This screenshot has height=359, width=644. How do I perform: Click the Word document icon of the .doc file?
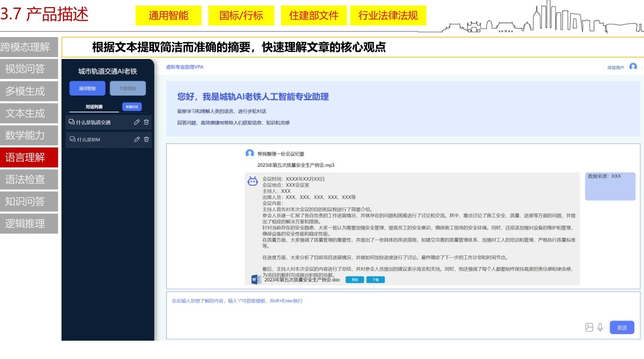[x=256, y=280]
